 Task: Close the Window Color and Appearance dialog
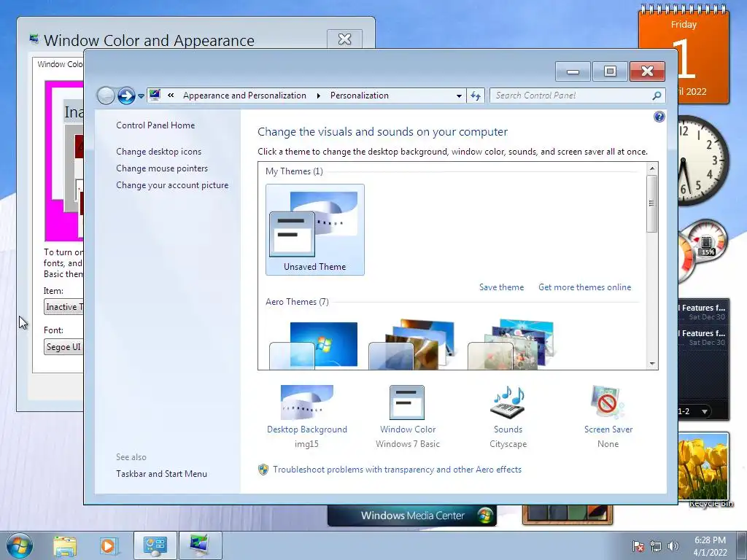[344, 39]
